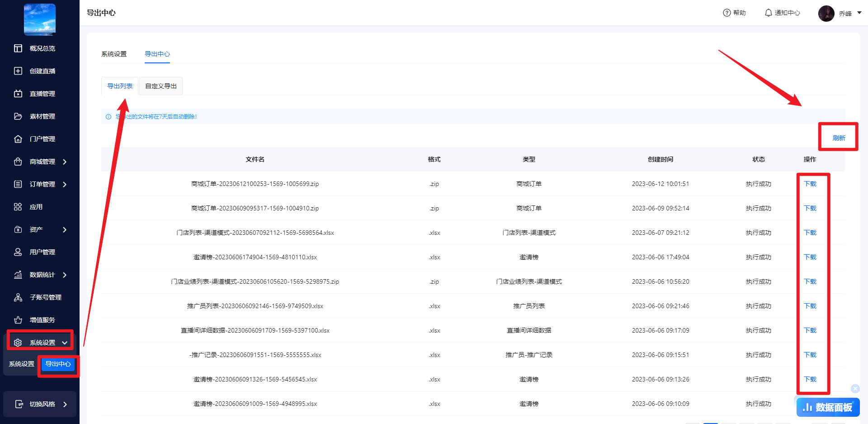Click the Value-added Services thumbs-up icon
The height and width of the screenshot is (424, 868).
(x=18, y=320)
